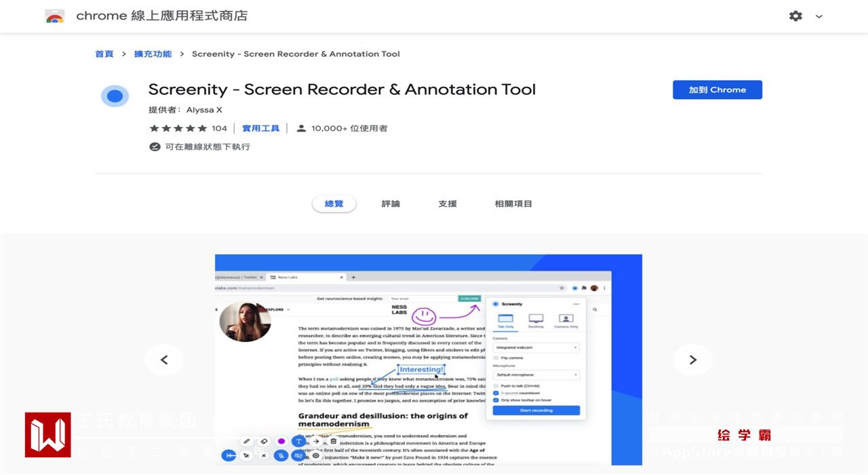Open the 擴充功能 breadcrumb link

point(153,54)
